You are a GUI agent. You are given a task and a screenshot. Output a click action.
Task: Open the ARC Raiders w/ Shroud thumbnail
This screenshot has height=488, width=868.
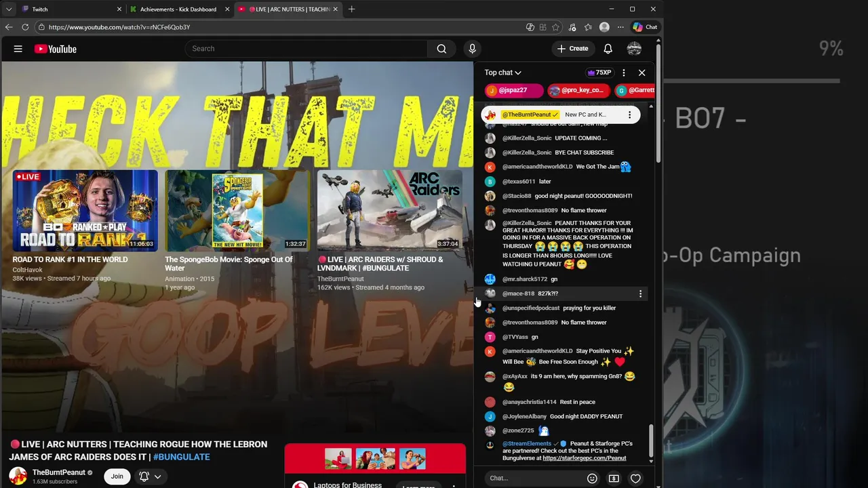coord(389,210)
